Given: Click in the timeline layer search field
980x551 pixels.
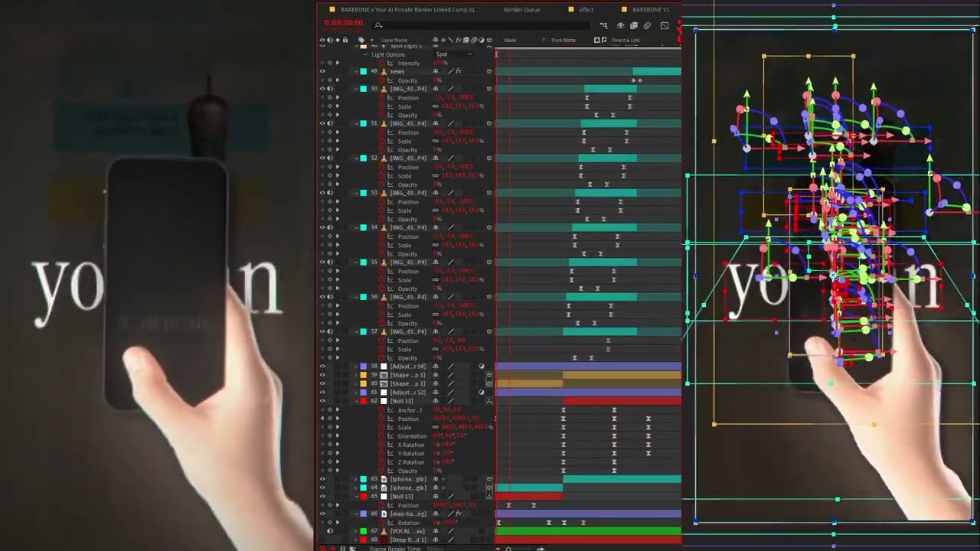Looking at the screenshot, I should pyautogui.click(x=482, y=25).
